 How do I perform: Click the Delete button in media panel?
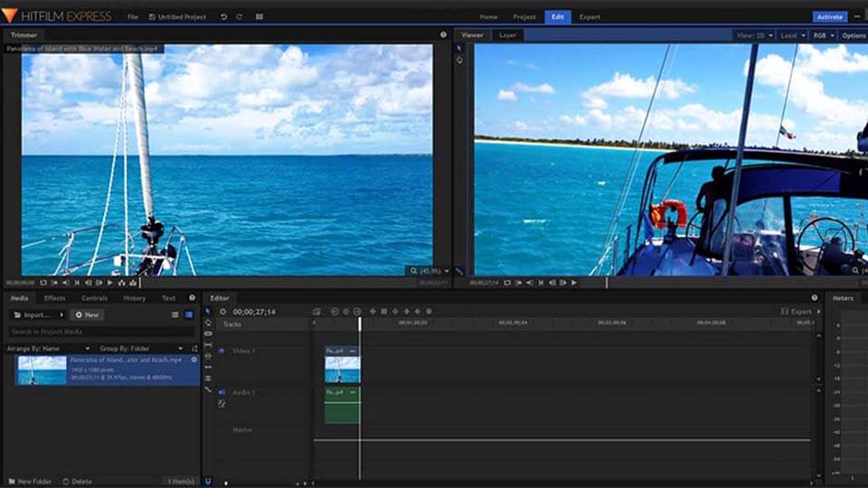(x=78, y=482)
